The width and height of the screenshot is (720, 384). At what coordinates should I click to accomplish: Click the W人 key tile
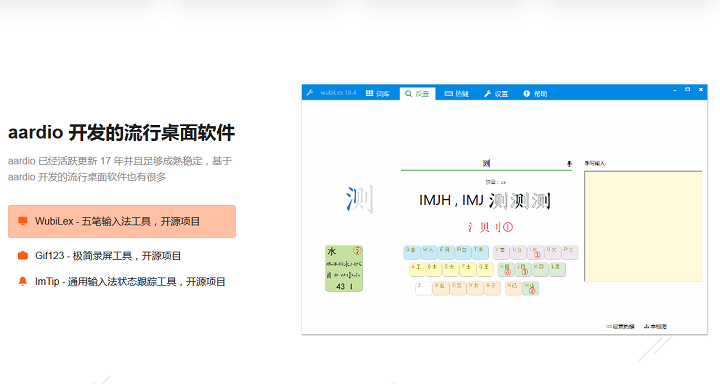[428, 252]
